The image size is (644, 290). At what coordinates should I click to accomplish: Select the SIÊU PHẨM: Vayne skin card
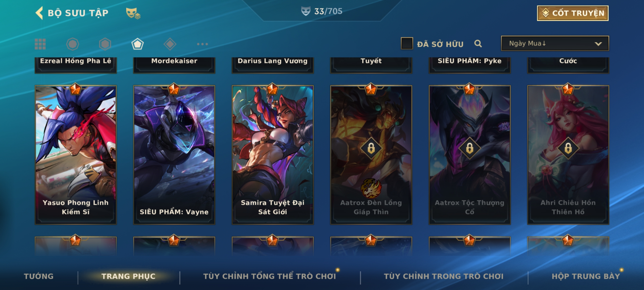(x=174, y=155)
